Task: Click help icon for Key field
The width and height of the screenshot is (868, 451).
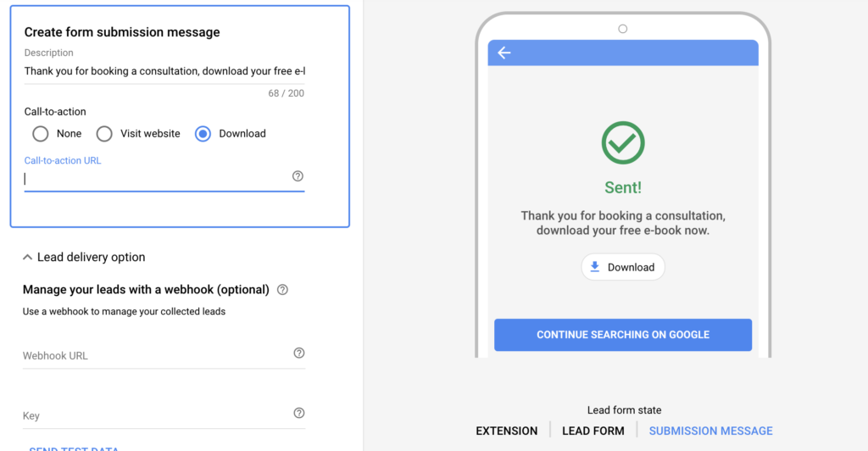Action: [299, 413]
